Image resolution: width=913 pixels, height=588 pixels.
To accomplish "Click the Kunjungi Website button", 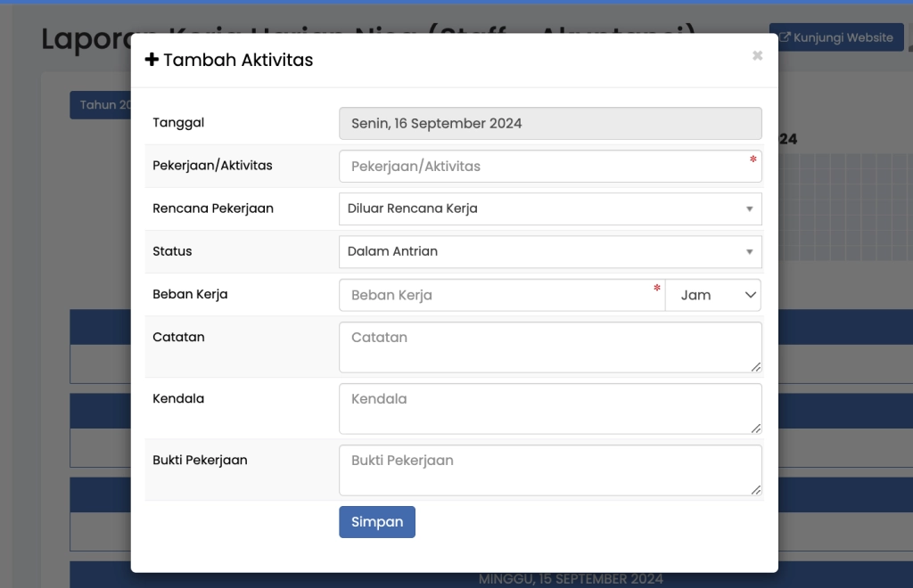I will point(836,37).
